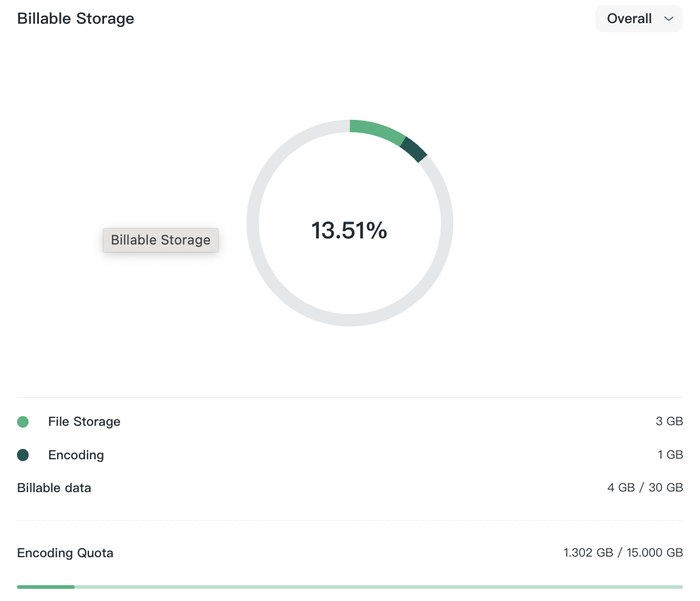Viewport: 700px width, 601px height.
Task: Click the dark Encoding legend dot
Action: [23, 455]
